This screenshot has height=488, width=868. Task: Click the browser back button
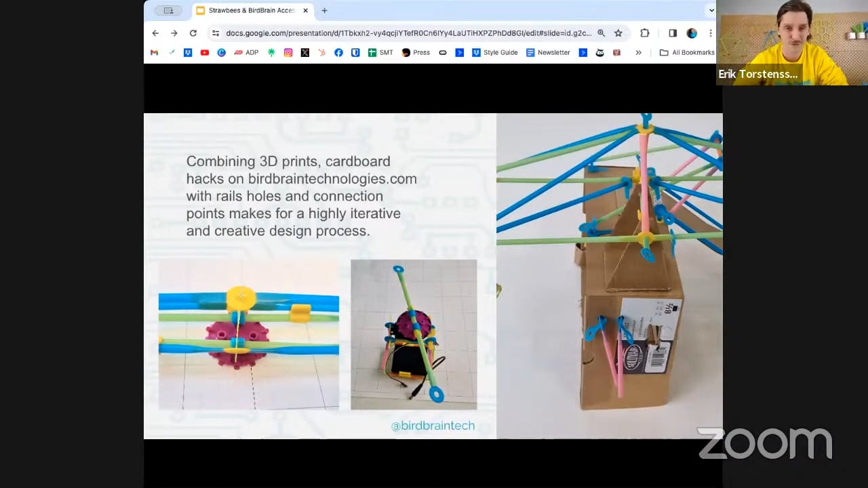(x=155, y=33)
